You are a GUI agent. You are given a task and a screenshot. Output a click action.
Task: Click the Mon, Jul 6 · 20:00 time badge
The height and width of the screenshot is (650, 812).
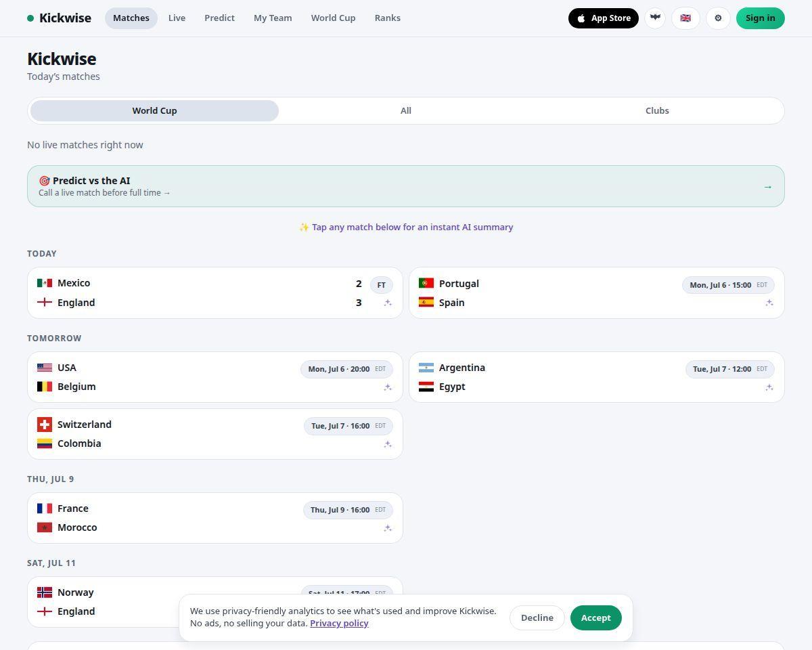[x=346, y=369]
